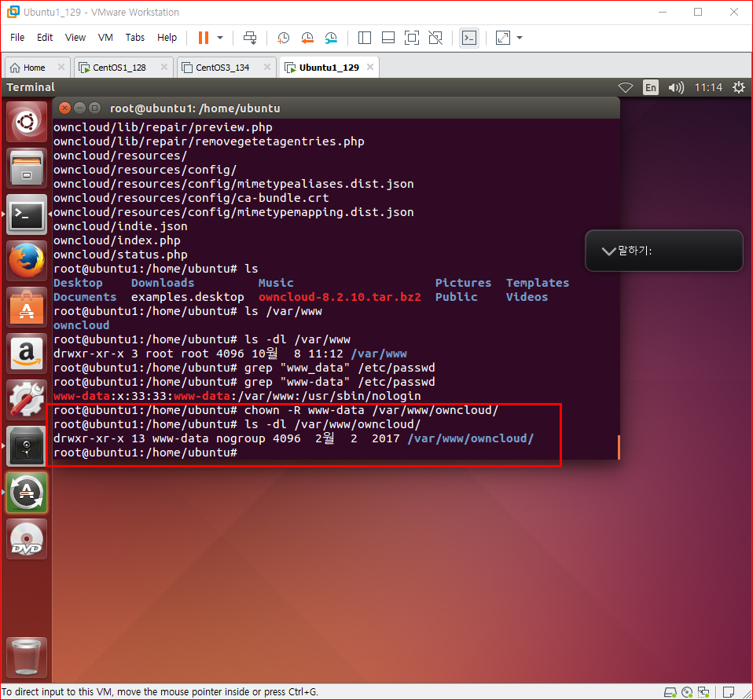This screenshot has width=753, height=700.
Task: Open Terminal from the launcher
Action: [x=27, y=214]
